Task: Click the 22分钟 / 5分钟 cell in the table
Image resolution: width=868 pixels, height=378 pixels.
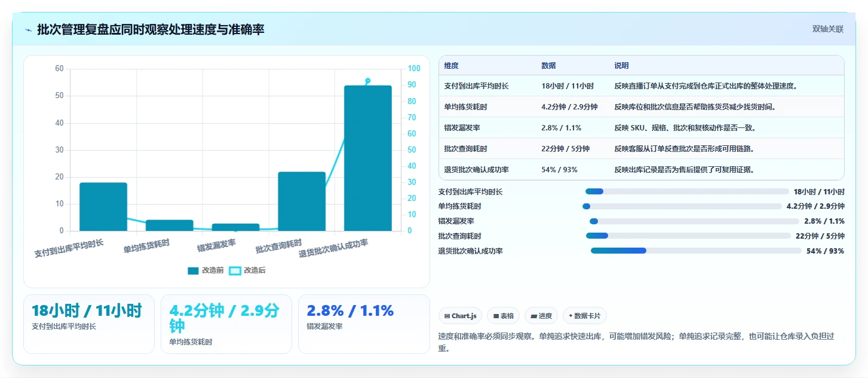Action: tap(565, 149)
